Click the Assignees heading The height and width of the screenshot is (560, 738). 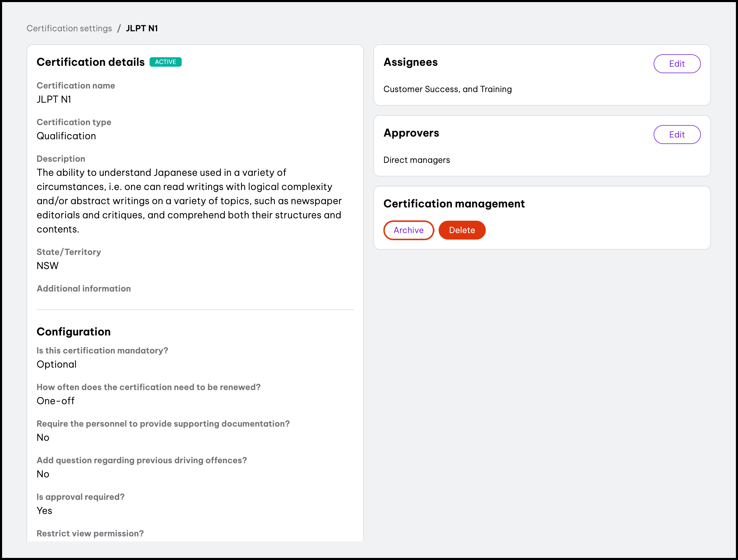(410, 62)
